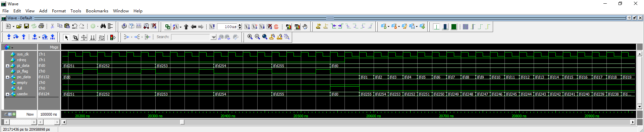Click the Print icon
644x132 pixels.
[x=41, y=26]
